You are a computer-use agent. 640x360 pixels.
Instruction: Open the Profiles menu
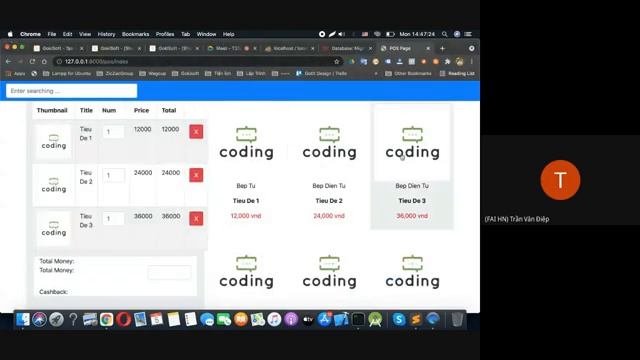[165, 34]
